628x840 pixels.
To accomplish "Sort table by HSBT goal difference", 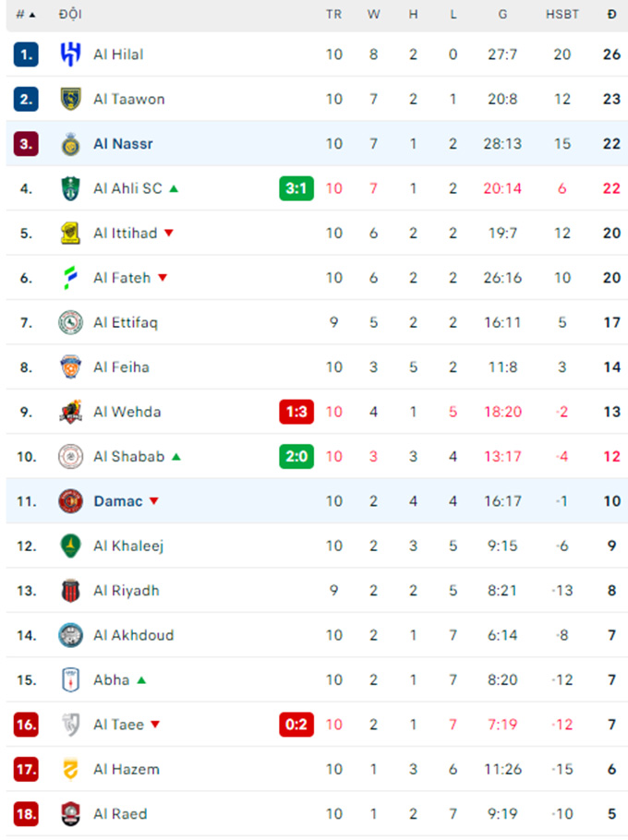I will coord(562,15).
